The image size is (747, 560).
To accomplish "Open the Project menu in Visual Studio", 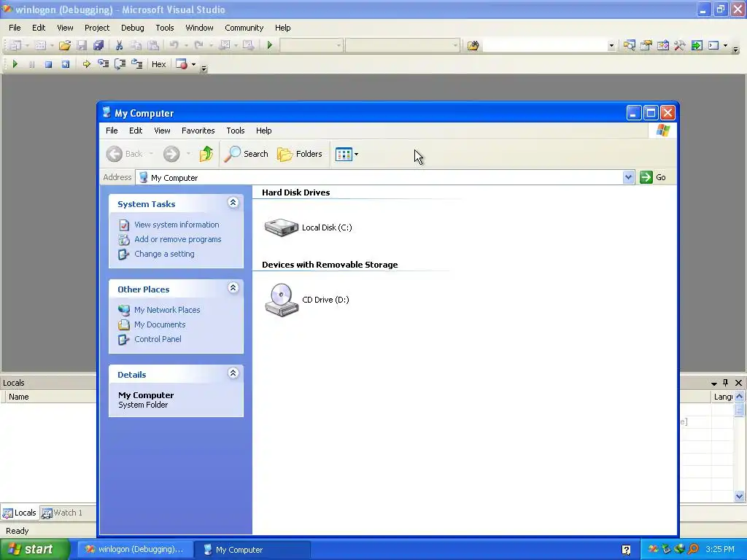I will coord(97,28).
